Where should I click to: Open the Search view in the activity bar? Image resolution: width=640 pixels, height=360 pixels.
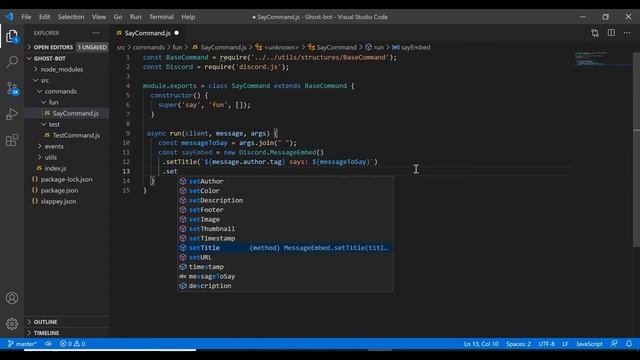pyautogui.click(x=12, y=62)
